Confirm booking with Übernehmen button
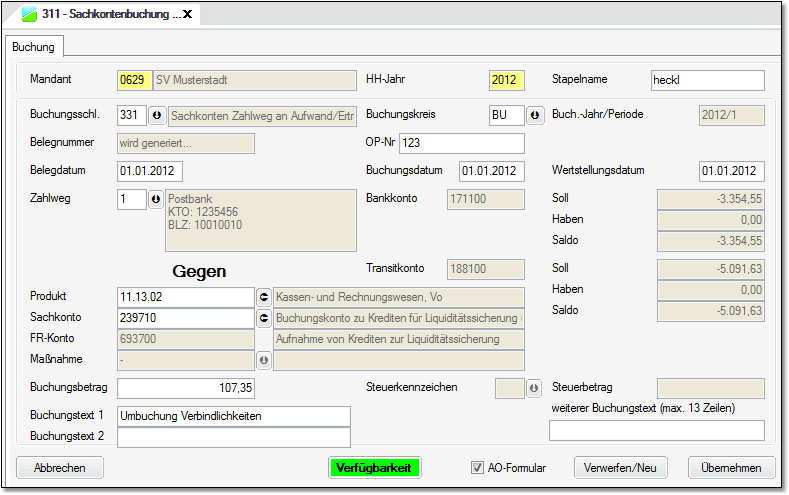This screenshot has height=495, width=789. pyautogui.click(x=732, y=468)
